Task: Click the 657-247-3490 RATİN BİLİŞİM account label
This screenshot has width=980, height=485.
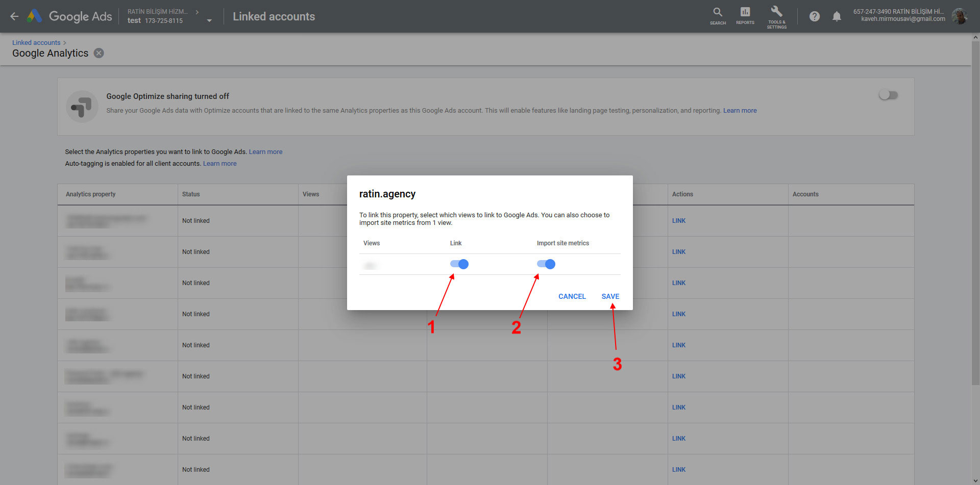Action: [x=898, y=11]
